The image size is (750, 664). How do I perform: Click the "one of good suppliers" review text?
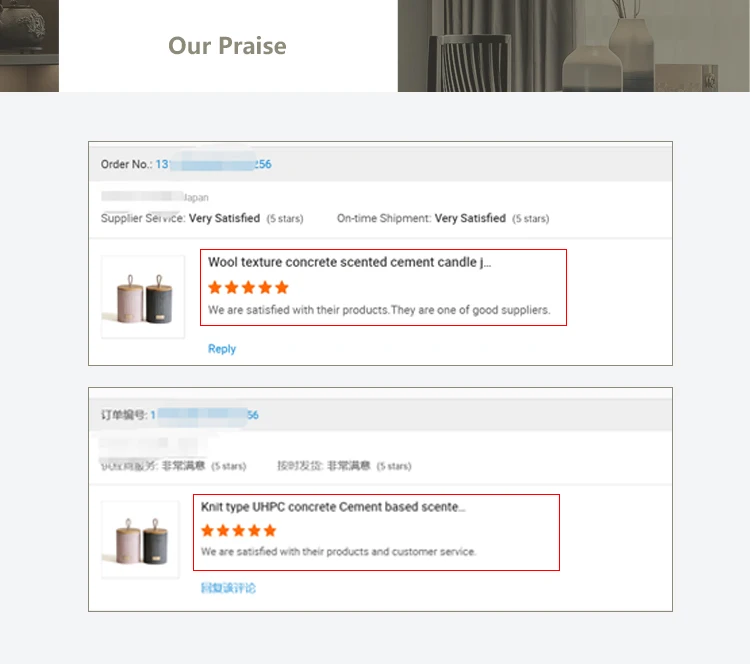pyautogui.click(x=470, y=310)
